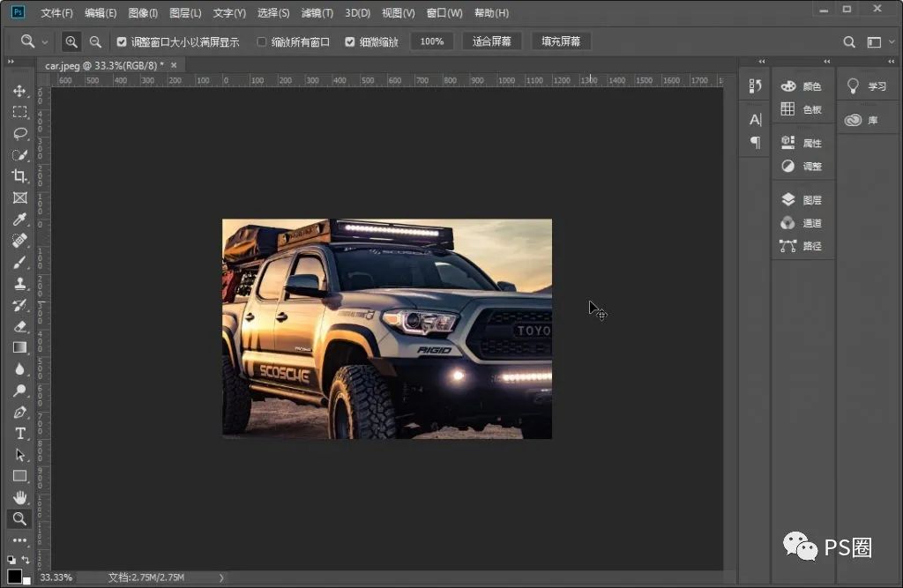Select the Dodge tool
Image resolution: width=903 pixels, height=588 pixels.
click(19, 391)
